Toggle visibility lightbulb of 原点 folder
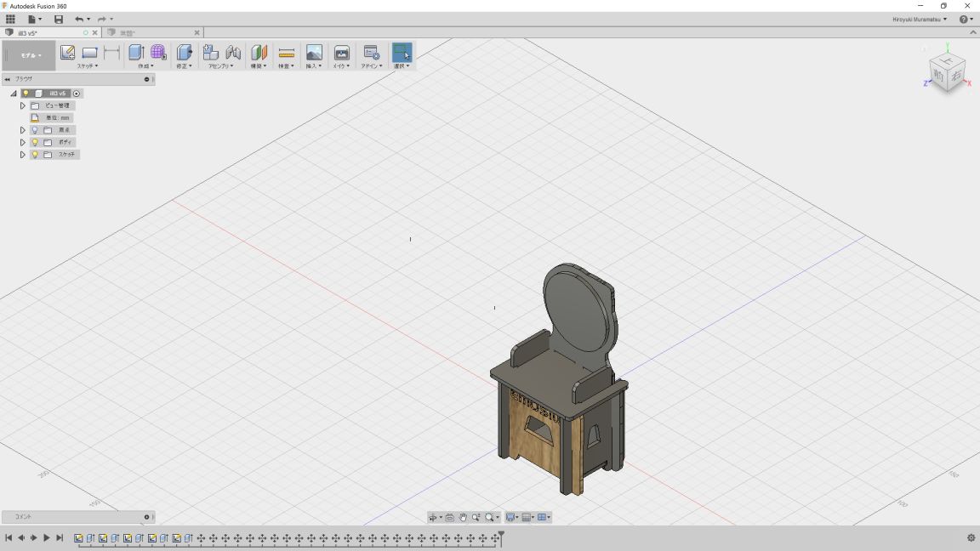 tap(35, 130)
